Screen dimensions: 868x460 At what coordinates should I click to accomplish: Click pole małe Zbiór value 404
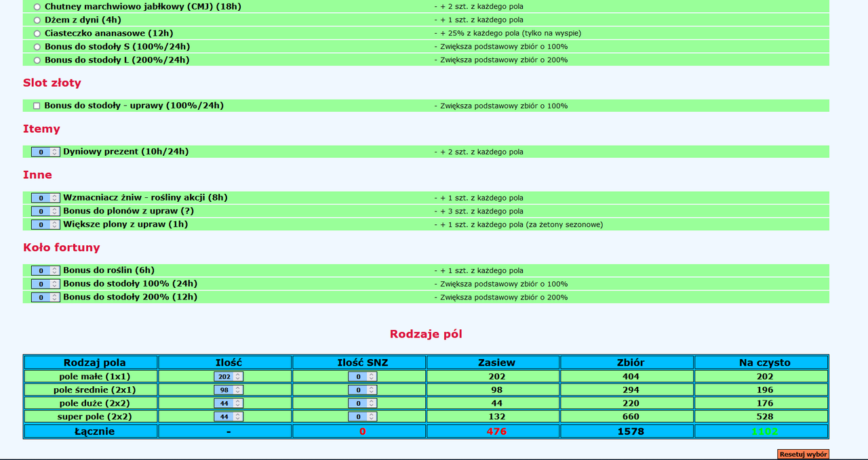(631, 377)
